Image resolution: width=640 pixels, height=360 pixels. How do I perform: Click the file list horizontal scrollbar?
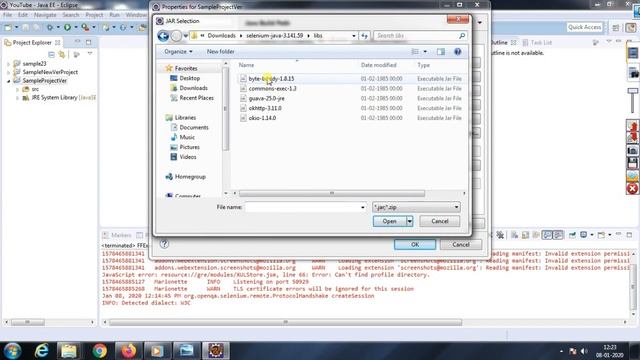(331, 193)
